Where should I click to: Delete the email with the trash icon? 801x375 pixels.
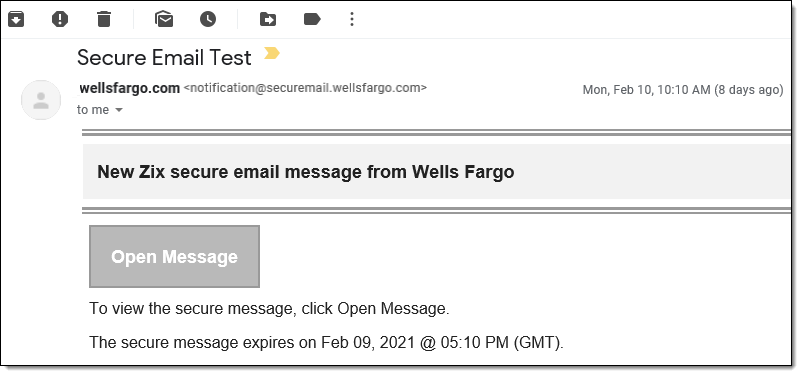(x=104, y=19)
